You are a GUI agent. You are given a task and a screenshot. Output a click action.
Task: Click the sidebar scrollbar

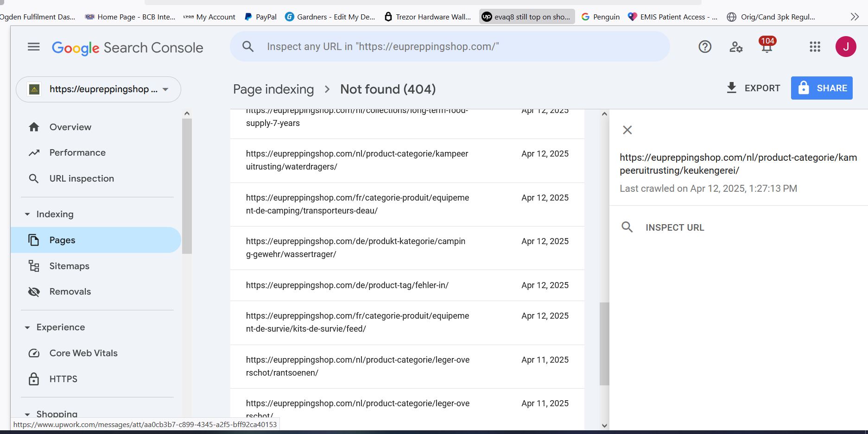[187, 186]
